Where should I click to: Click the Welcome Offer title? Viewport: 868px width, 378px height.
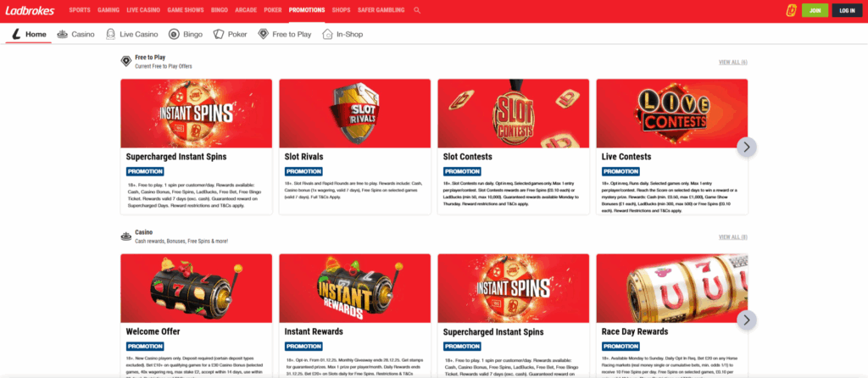point(153,331)
